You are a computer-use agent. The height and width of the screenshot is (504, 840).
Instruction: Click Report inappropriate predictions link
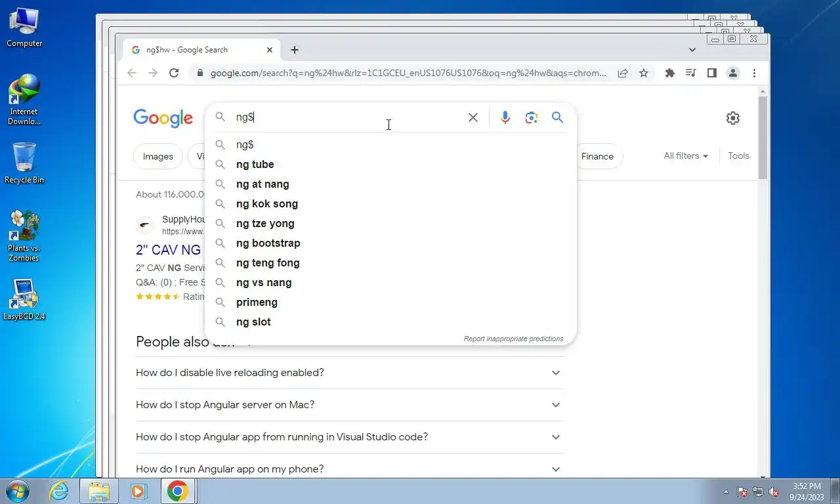513,339
